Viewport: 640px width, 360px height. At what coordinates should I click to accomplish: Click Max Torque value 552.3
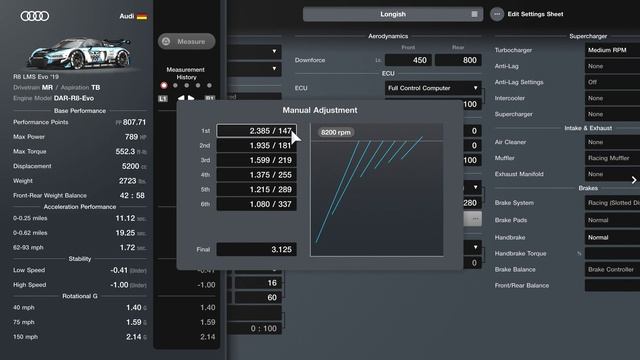(125, 152)
